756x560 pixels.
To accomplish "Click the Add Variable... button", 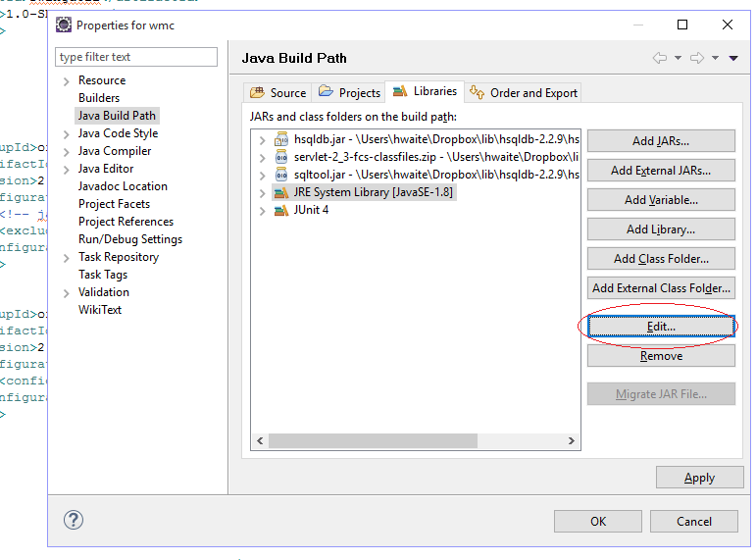I will [x=661, y=200].
